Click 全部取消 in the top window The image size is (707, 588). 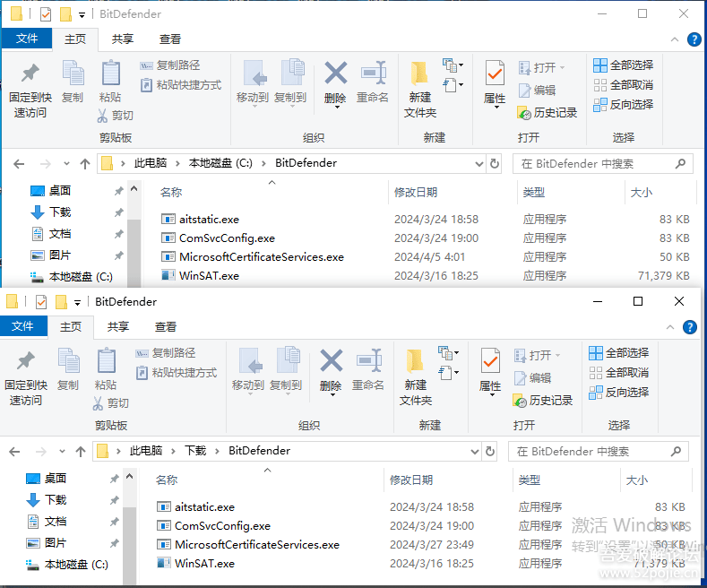coord(623,85)
